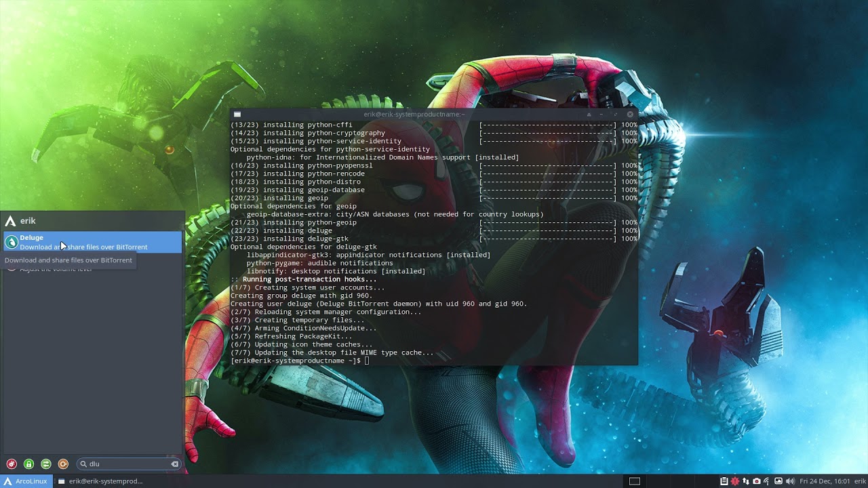Click the camera screenshot tray icon

point(756,481)
